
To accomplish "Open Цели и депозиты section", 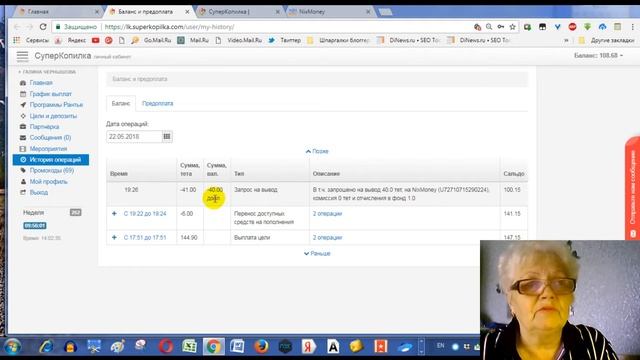I will point(53,116).
